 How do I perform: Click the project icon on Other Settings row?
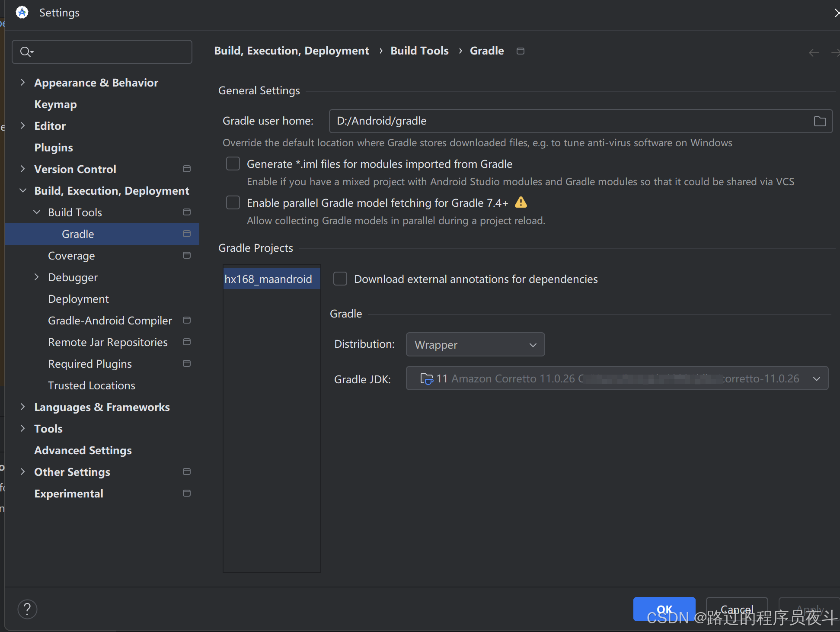(187, 472)
